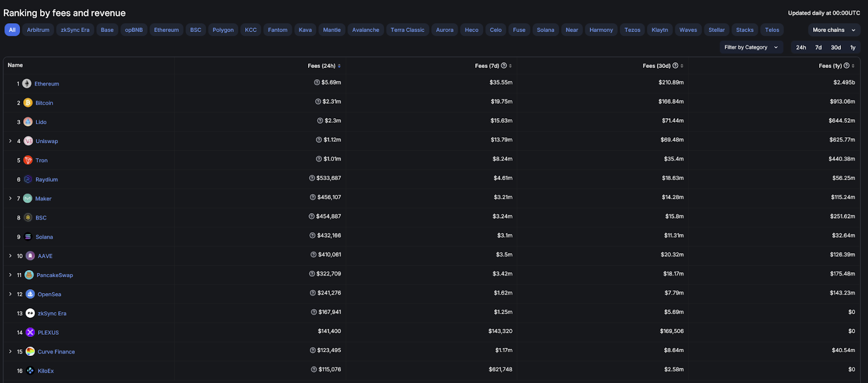The image size is (868, 383).
Task: Click the Solana logo icon in row 9
Action: 28,237
